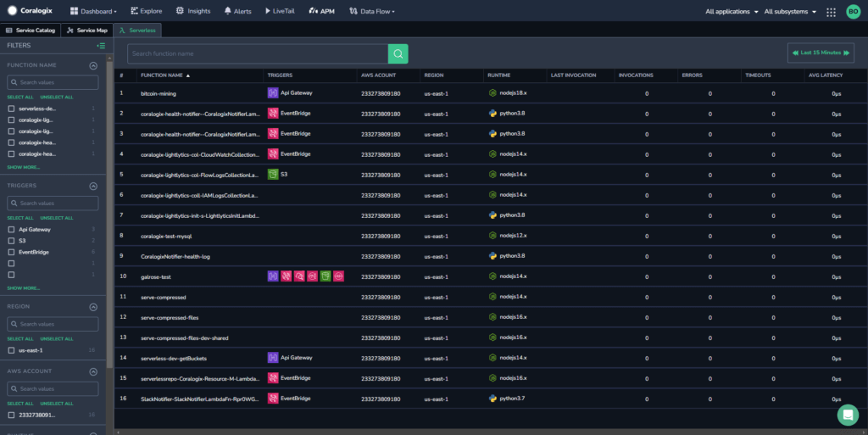The width and height of the screenshot is (868, 435).
Task: Open the Last 15 Minutes time picker
Action: (x=821, y=53)
